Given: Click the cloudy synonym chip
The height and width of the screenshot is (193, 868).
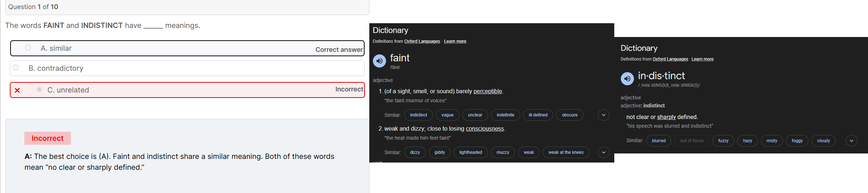Looking at the screenshot, I should (824, 141).
